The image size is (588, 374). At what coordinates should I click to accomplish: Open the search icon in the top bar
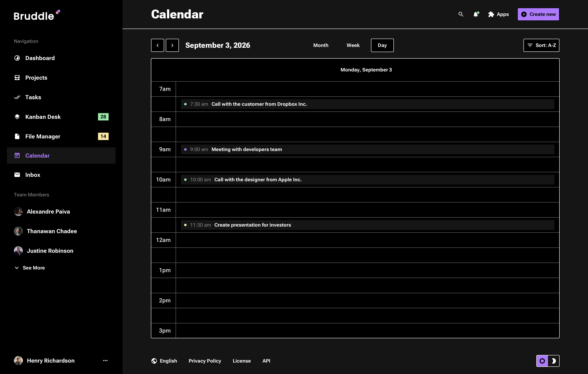(x=461, y=14)
